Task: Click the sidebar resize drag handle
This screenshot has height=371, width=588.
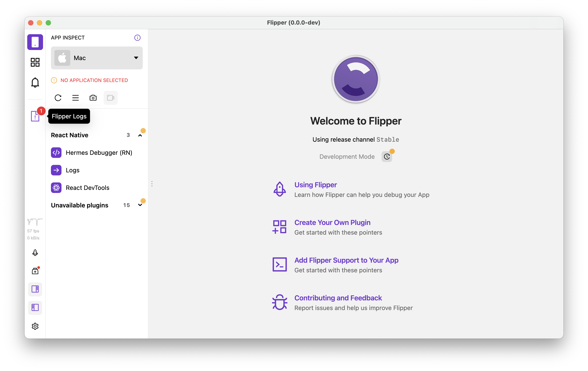Action: [152, 184]
